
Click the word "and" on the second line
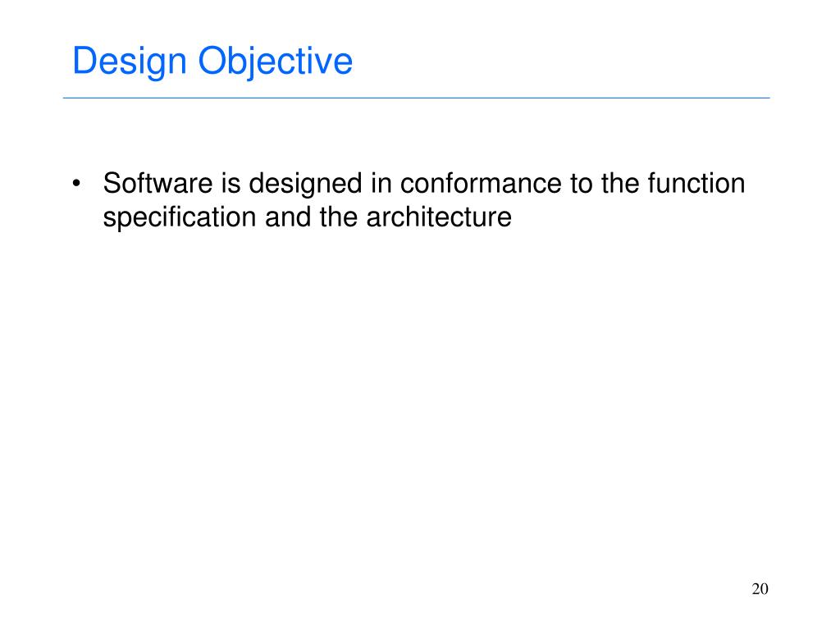(x=288, y=217)
